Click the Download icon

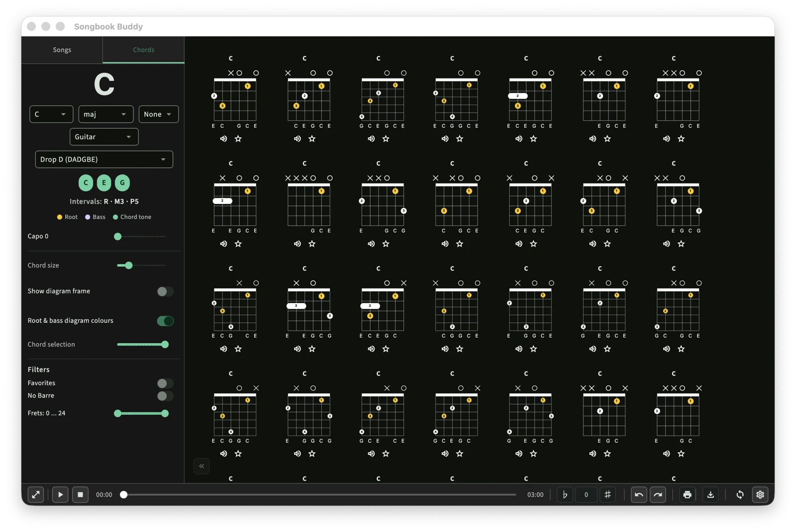(710, 495)
